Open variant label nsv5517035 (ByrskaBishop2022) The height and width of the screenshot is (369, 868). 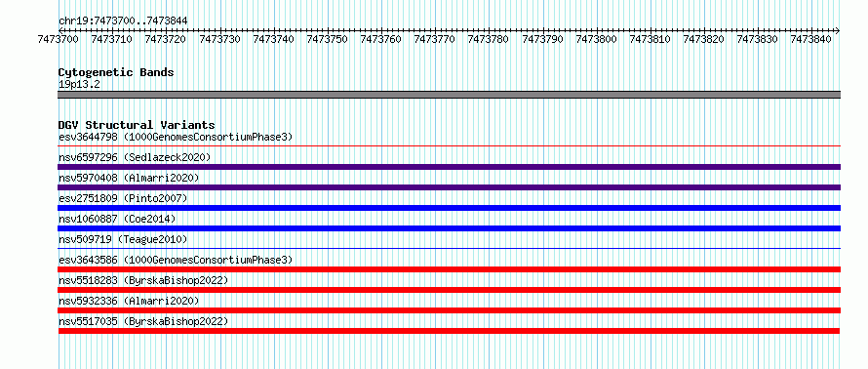pyautogui.click(x=143, y=321)
